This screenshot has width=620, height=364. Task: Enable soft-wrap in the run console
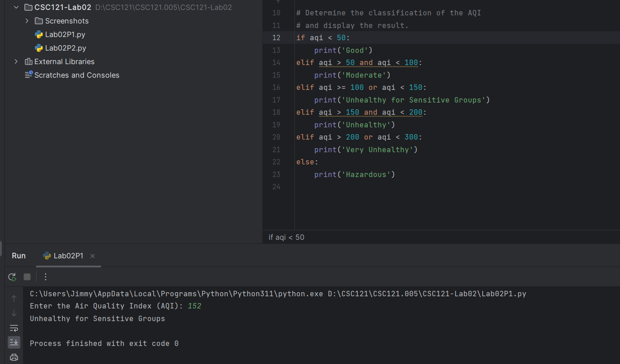click(14, 328)
